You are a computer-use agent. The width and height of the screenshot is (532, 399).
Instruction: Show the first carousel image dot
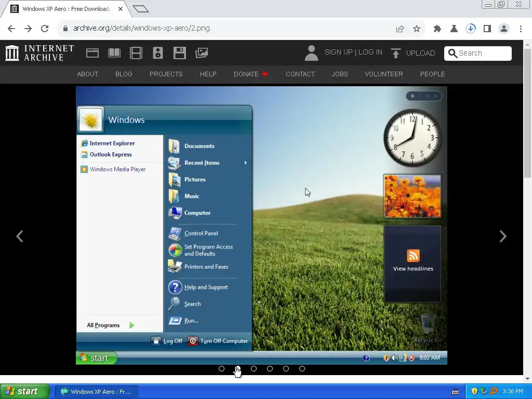221,369
